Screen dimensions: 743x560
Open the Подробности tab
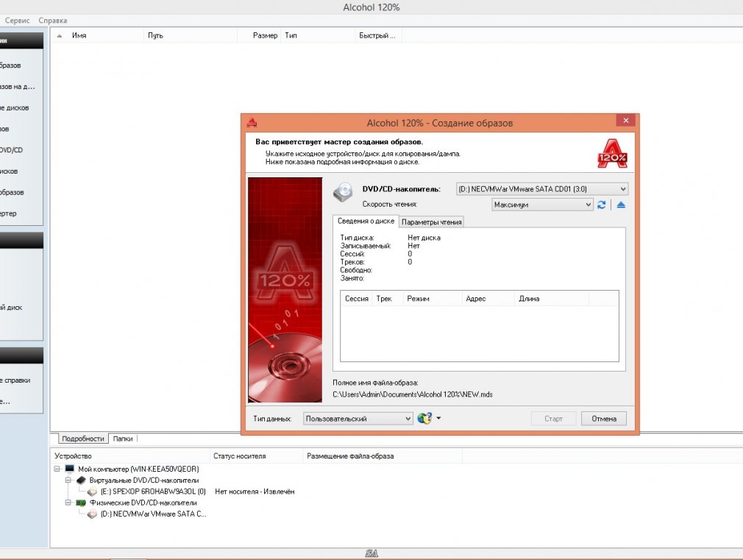[x=83, y=439]
